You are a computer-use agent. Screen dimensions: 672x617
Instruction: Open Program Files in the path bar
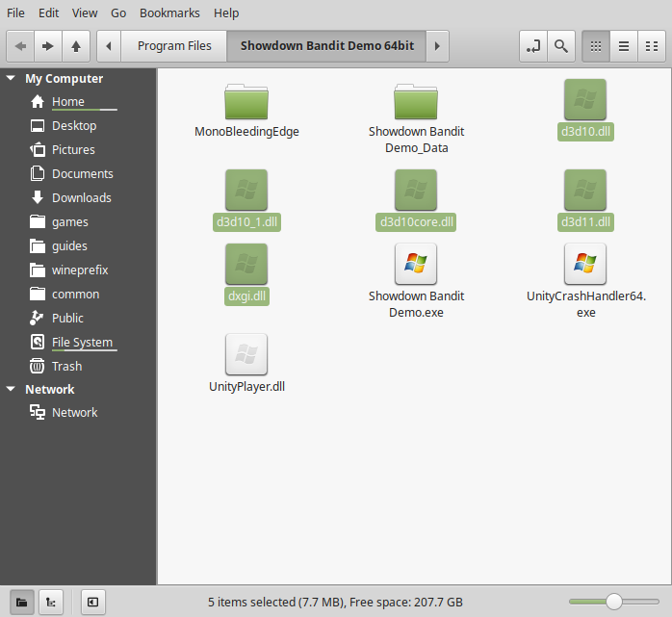[x=174, y=46]
